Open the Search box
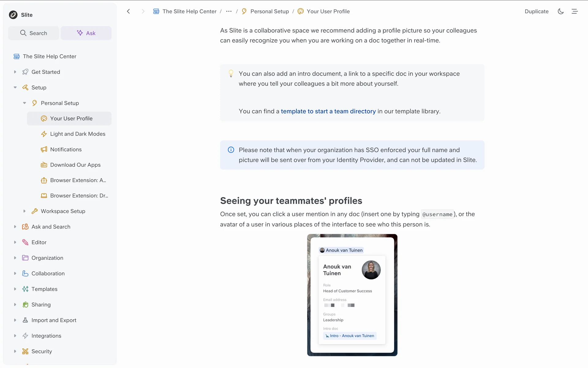This screenshot has height=368, width=588. pyautogui.click(x=34, y=33)
